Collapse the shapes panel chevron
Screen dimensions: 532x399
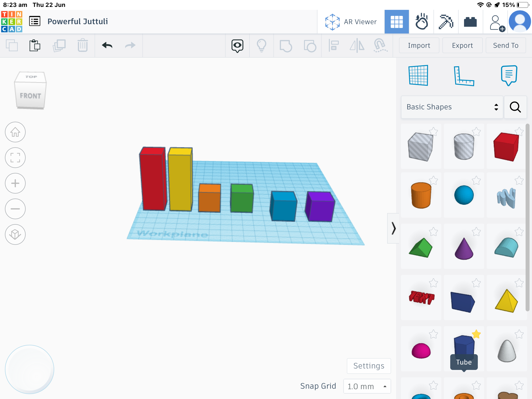393,228
